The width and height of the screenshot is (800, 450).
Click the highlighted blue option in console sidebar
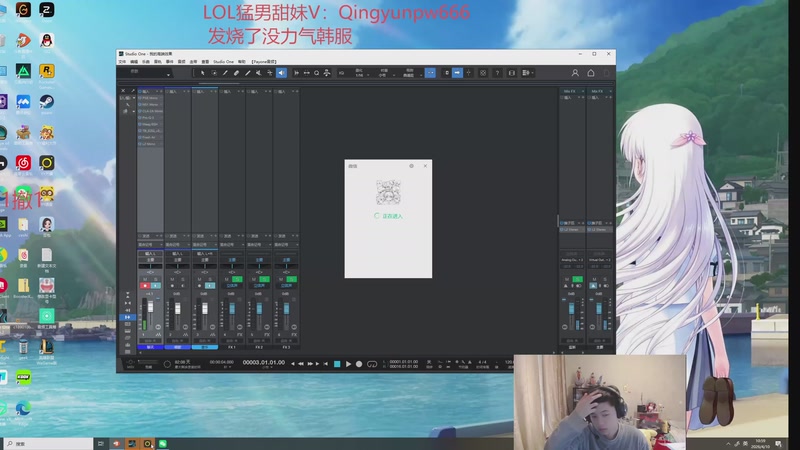(x=127, y=317)
